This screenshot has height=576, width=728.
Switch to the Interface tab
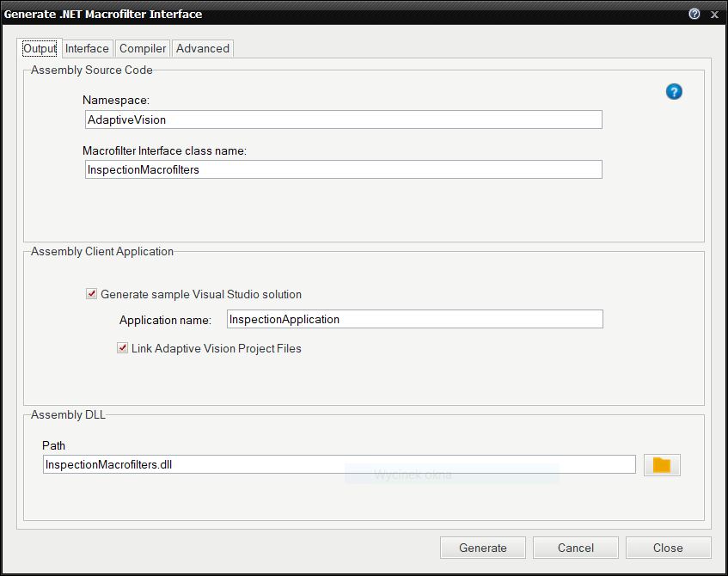click(87, 49)
